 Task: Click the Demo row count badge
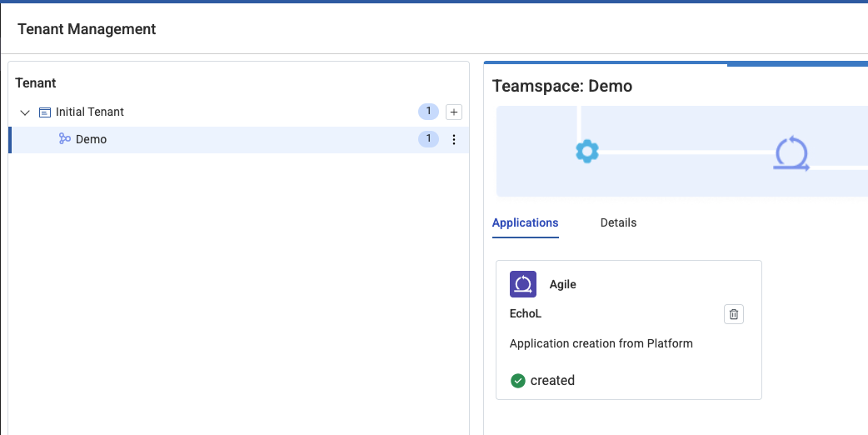(x=428, y=139)
